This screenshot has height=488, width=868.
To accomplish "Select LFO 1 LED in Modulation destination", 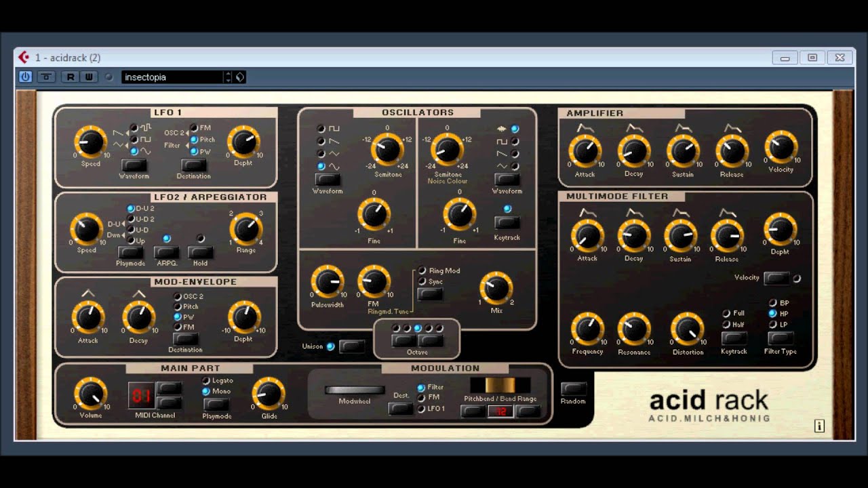I will pos(420,409).
